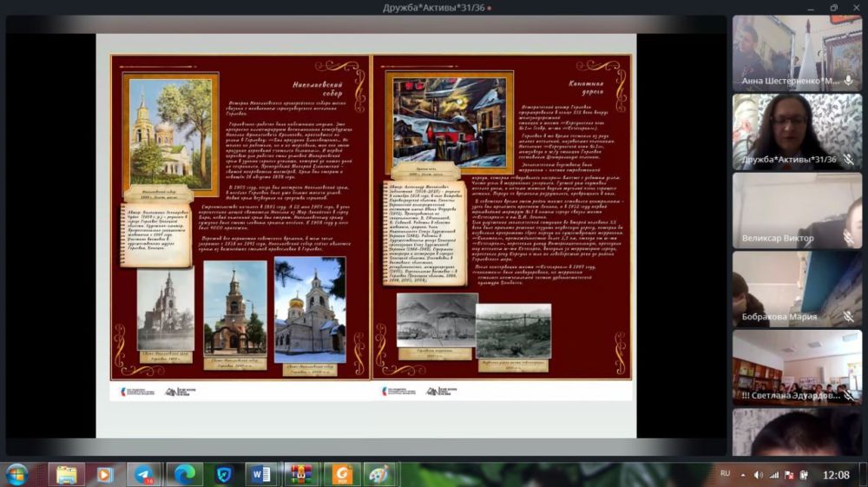Open File Explorer from the taskbar
This screenshot has height=487, width=868.
67,475
